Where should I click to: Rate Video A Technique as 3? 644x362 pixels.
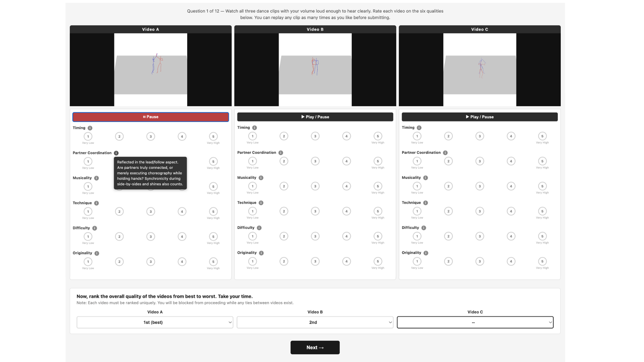click(x=151, y=212)
